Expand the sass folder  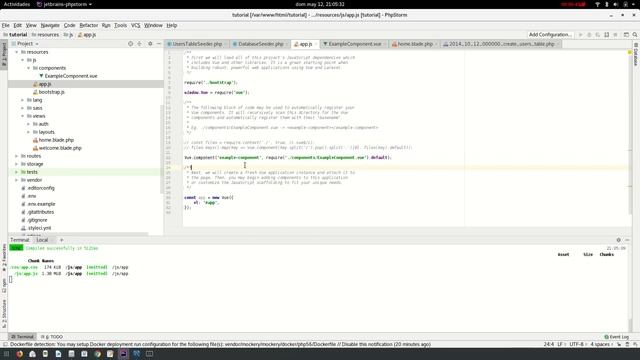(x=22, y=108)
